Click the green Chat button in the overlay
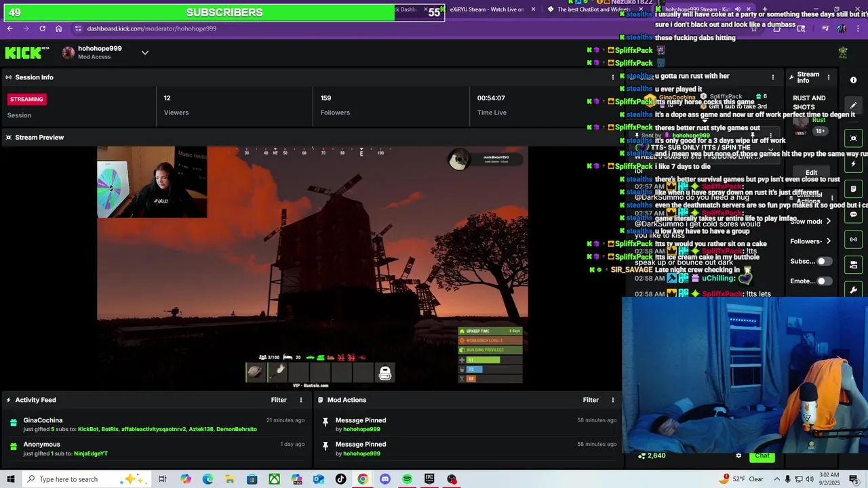This screenshot has width=868, height=488. [x=762, y=455]
